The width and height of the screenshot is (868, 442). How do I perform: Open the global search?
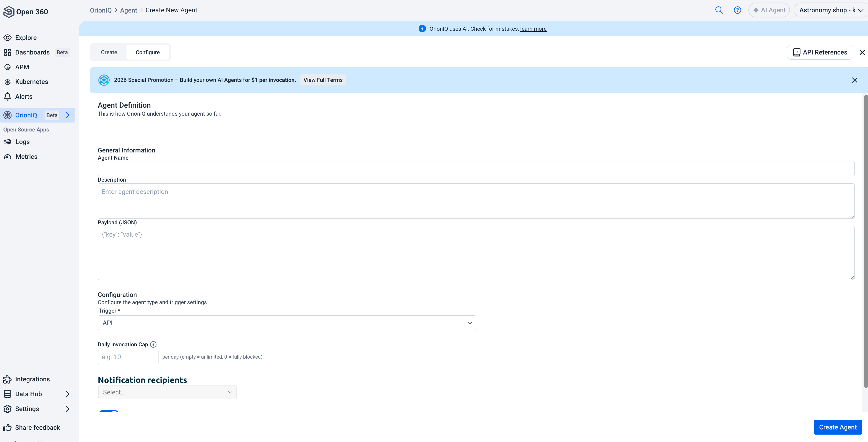719,10
